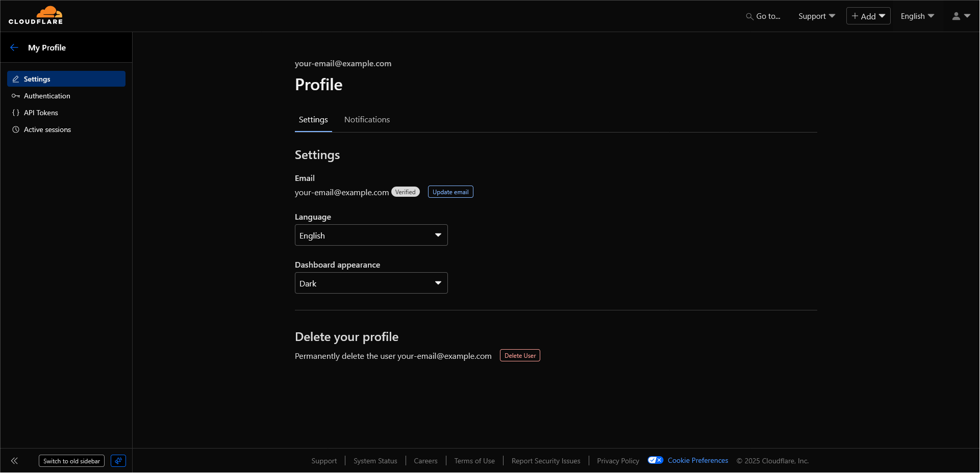
Task: Click the Update email button
Action: [450, 192]
